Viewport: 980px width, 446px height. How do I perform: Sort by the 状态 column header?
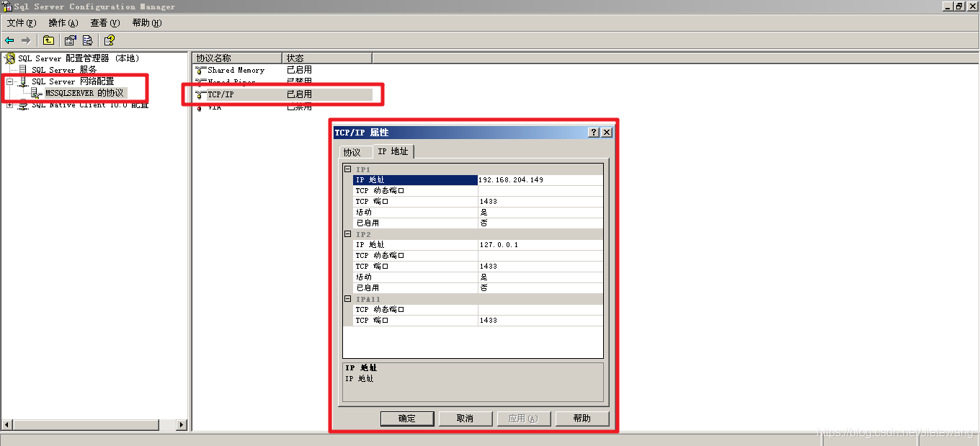327,58
